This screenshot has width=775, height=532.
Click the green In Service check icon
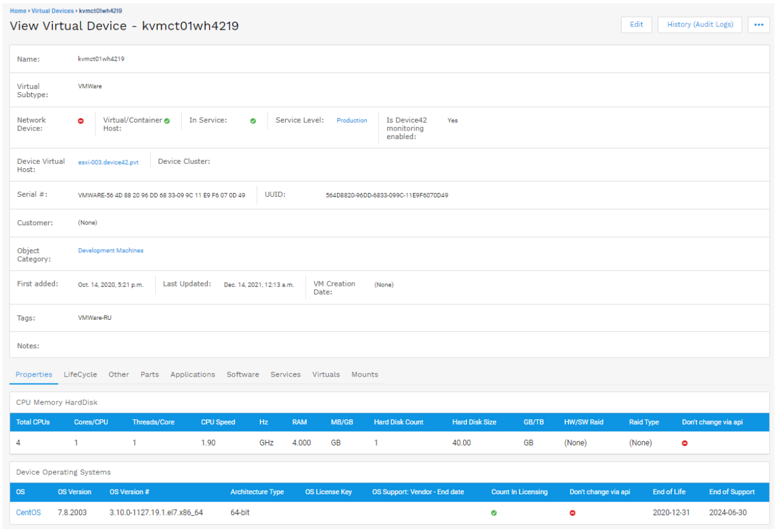pos(253,121)
